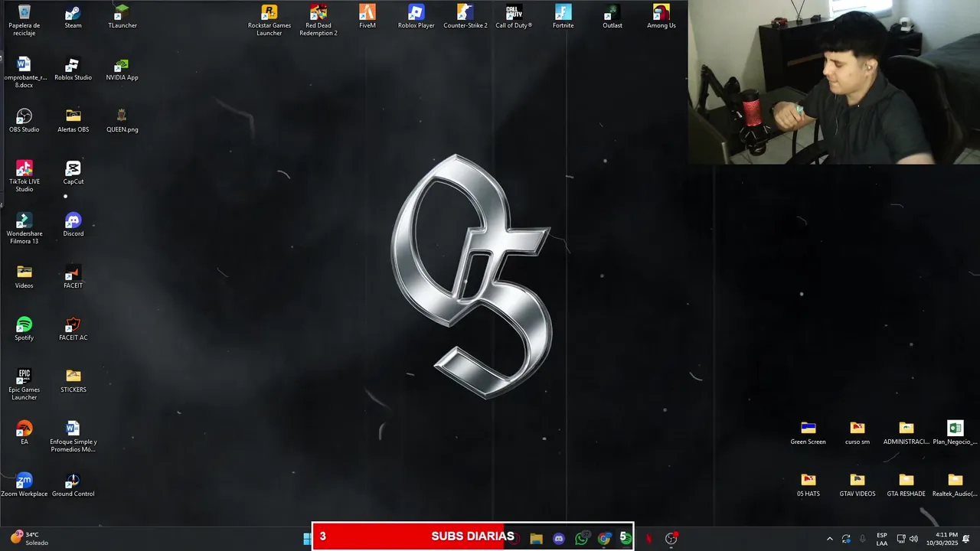Open Ground Control shortcut
This screenshot has height=551, width=980.
click(73, 485)
